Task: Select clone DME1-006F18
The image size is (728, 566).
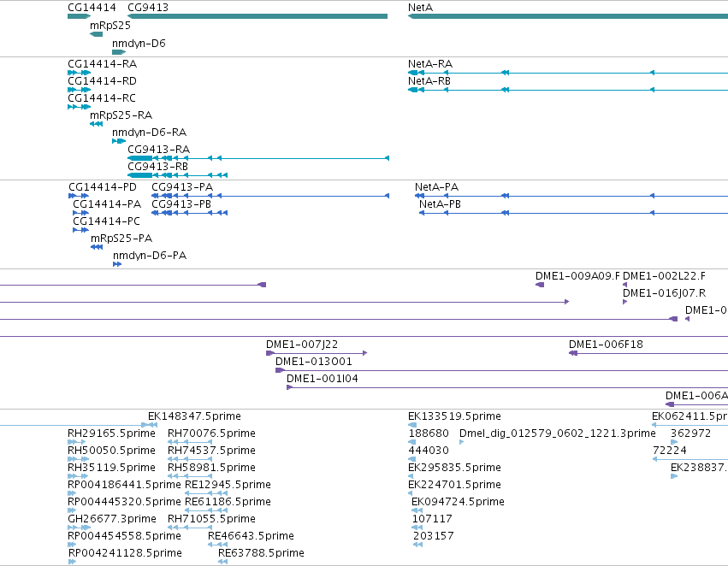Action: pos(606,345)
